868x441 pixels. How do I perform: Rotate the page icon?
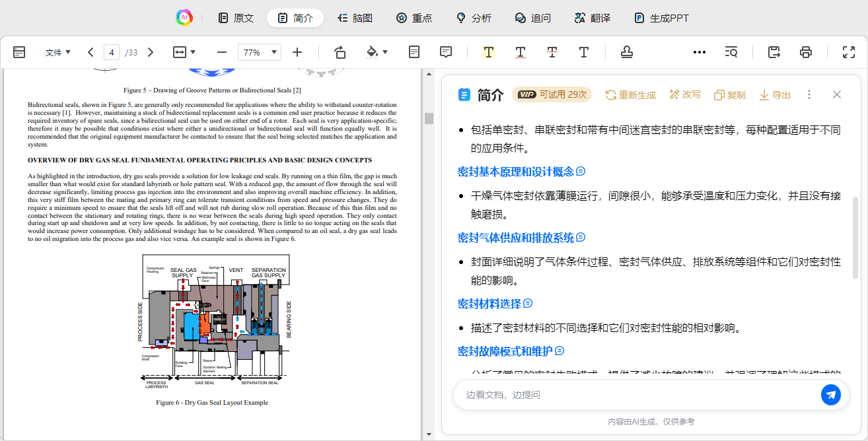pos(340,52)
